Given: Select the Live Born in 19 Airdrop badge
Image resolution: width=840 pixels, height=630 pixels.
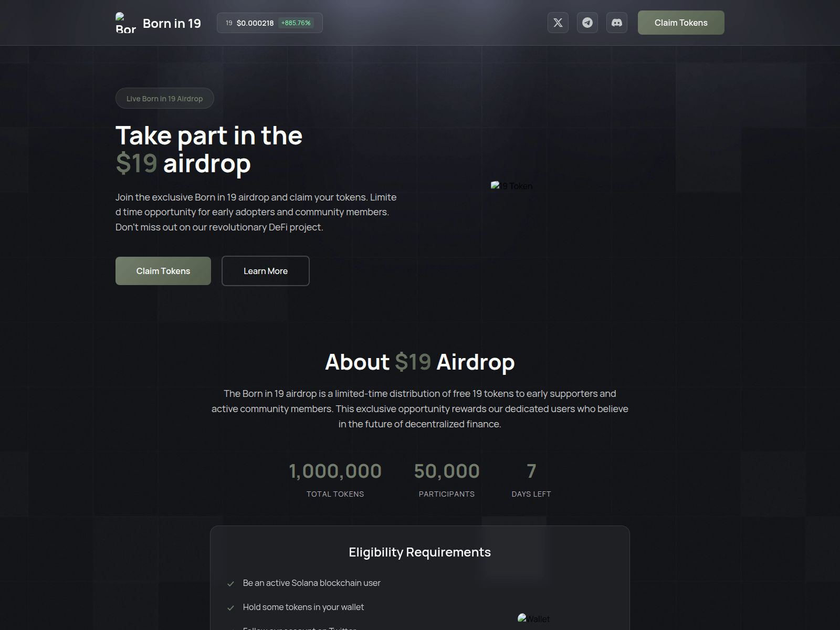Looking at the screenshot, I should point(164,98).
